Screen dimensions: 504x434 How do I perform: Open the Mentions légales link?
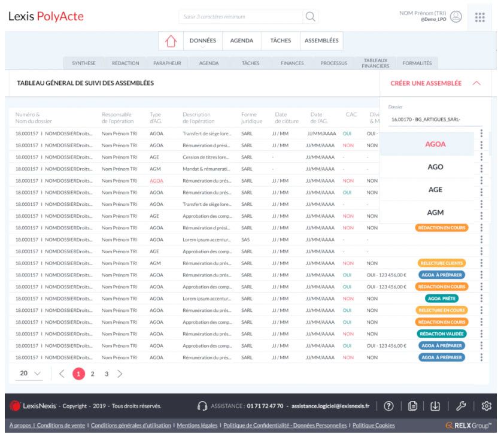[197, 425]
